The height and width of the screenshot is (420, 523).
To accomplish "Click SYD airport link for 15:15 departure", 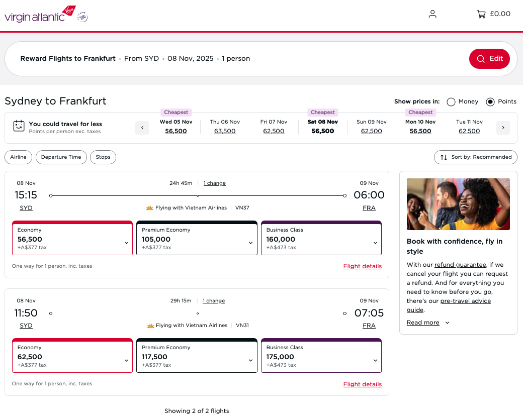I will (x=26, y=208).
